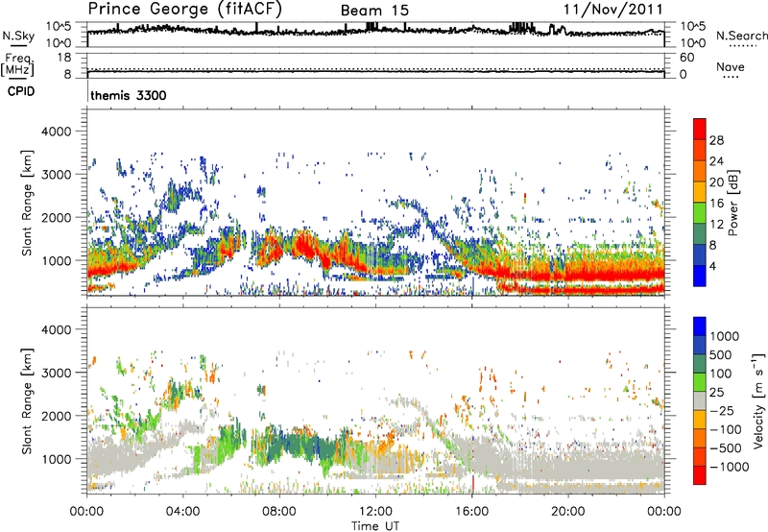Click the '60' Nave axis tick

pos(686,58)
